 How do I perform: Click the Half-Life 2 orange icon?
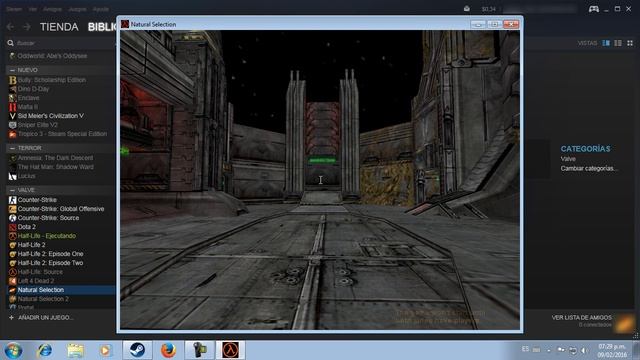click(x=13, y=245)
